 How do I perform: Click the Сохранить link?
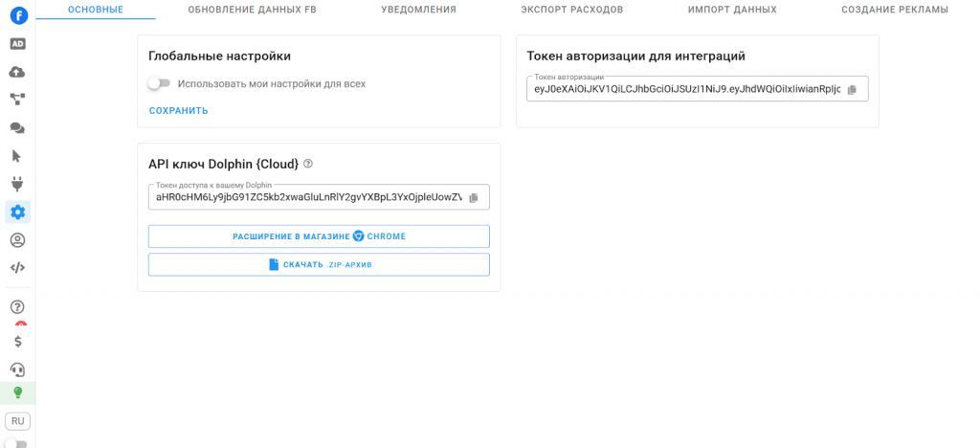pos(178,111)
